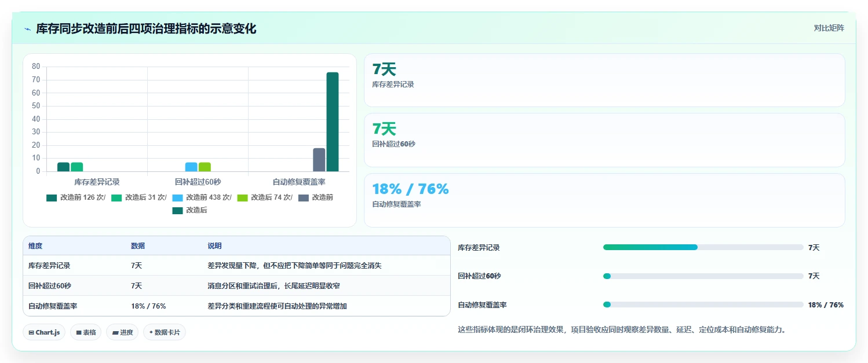Click the 18% / 76% cell in the table
Screen dimensions: 868x363
148,306
